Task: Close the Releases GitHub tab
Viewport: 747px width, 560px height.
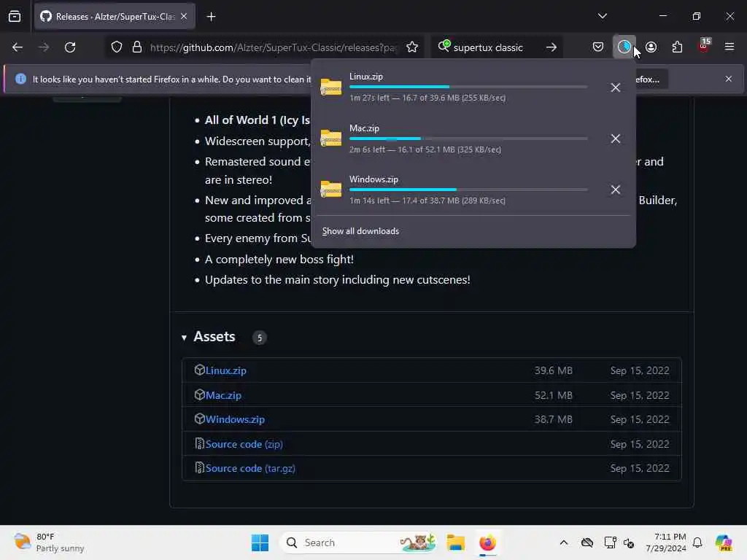Action: (x=184, y=17)
